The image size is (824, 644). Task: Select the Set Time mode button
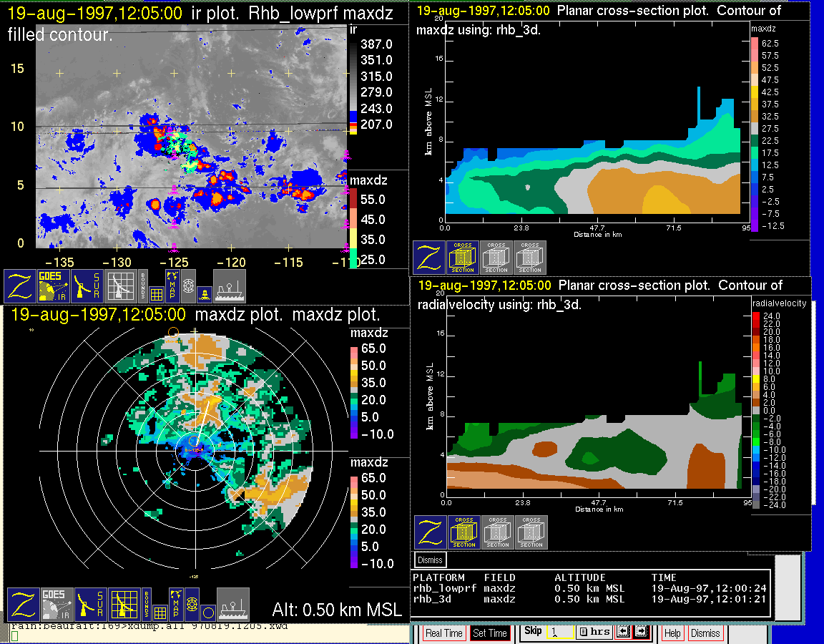click(x=490, y=633)
